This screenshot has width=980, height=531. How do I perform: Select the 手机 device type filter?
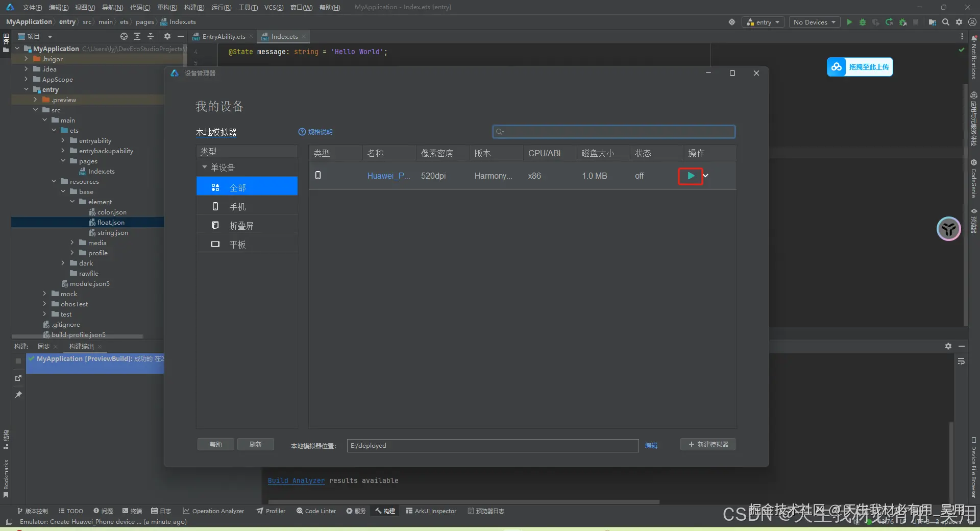[247, 206]
